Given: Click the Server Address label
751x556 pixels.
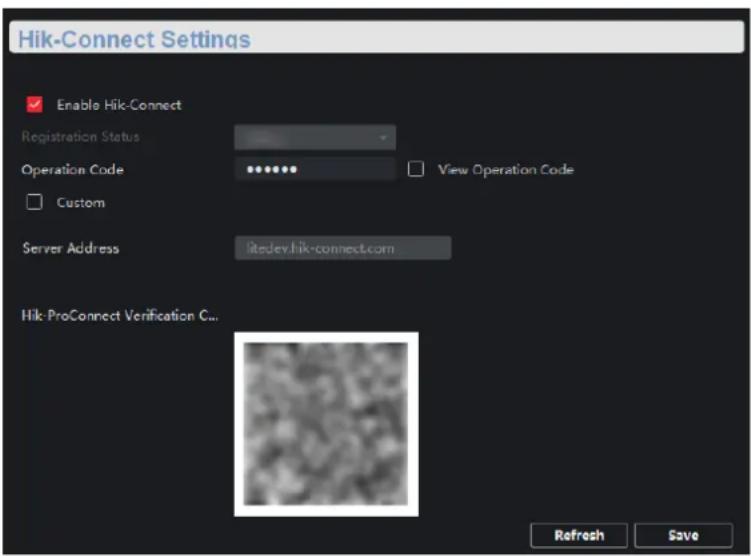Looking at the screenshot, I should point(71,248).
